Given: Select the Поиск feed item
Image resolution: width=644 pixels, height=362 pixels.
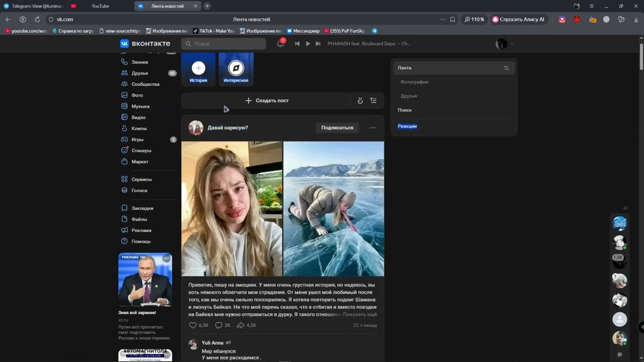Looking at the screenshot, I should click(405, 110).
